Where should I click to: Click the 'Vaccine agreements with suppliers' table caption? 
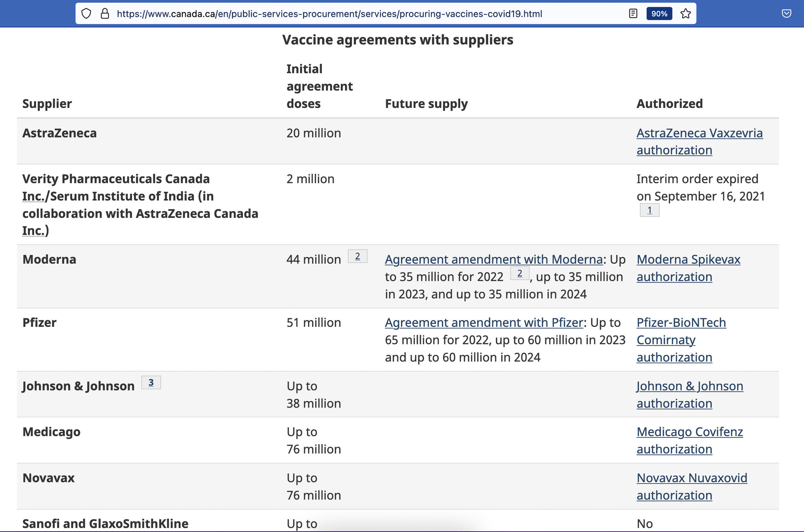398,40
